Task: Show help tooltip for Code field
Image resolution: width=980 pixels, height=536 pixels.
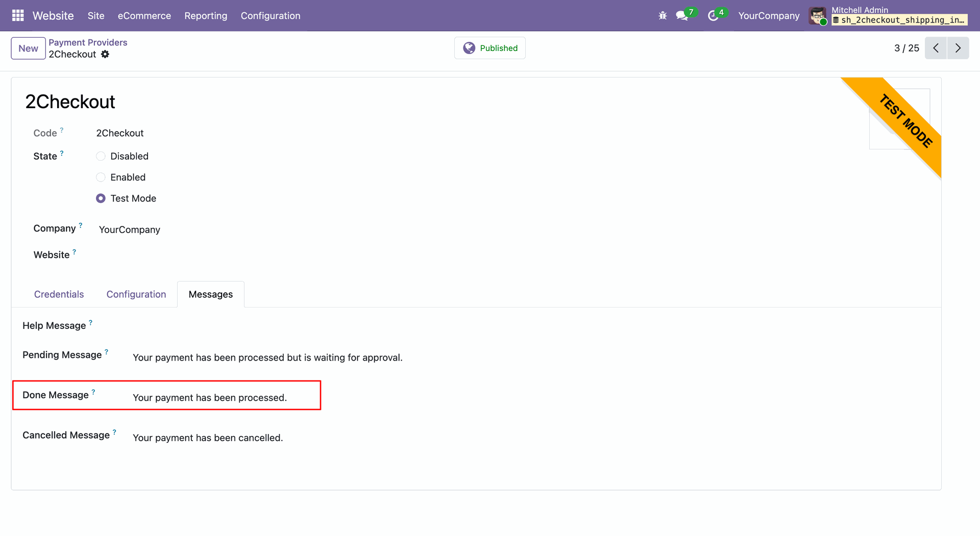Action: [x=62, y=130]
